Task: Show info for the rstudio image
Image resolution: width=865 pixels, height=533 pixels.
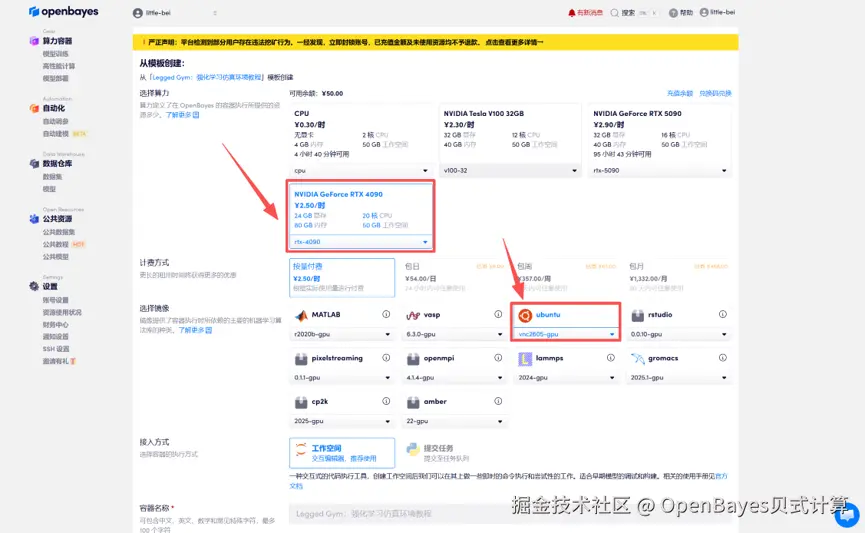Action: pos(723,314)
